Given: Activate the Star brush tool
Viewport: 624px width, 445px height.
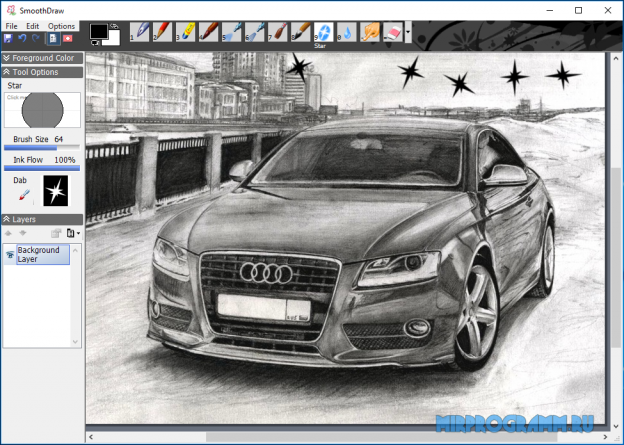Looking at the screenshot, I should click(324, 32).
